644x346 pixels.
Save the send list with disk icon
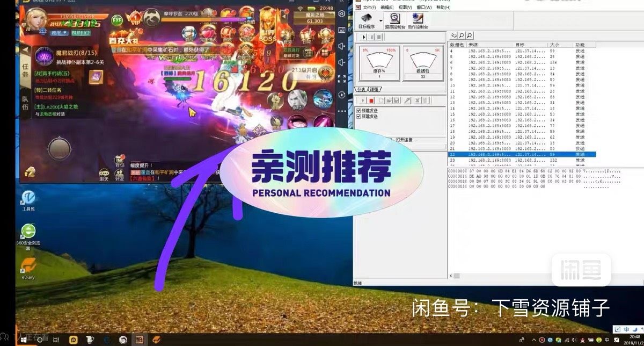click(x=397, y=100)
